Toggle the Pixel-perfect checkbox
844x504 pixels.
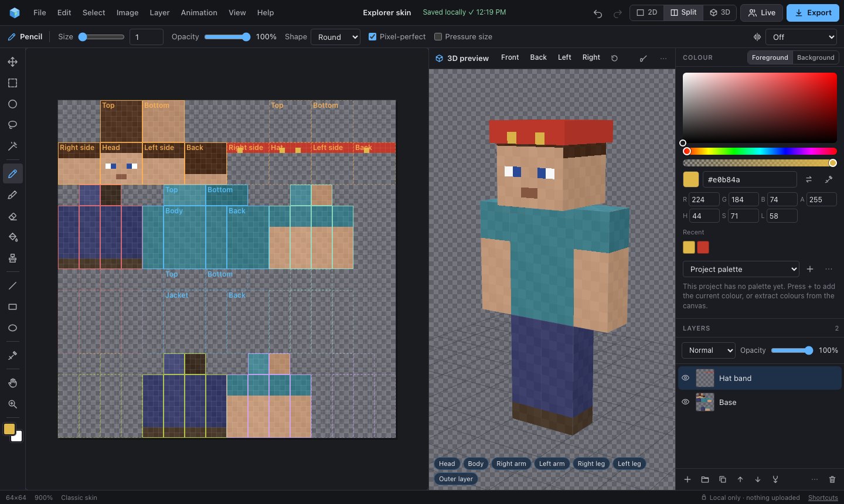[372, 36]
